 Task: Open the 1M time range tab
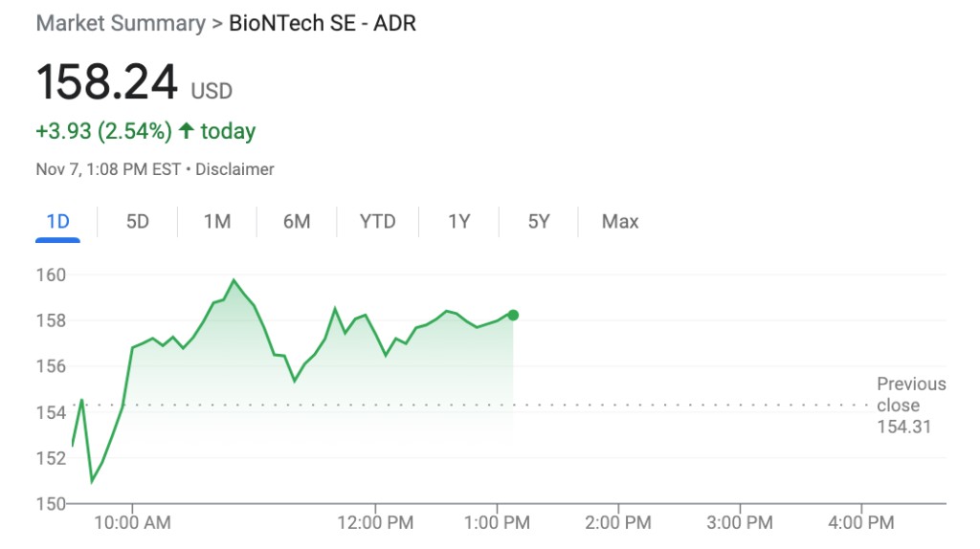[x=217, y=222]
